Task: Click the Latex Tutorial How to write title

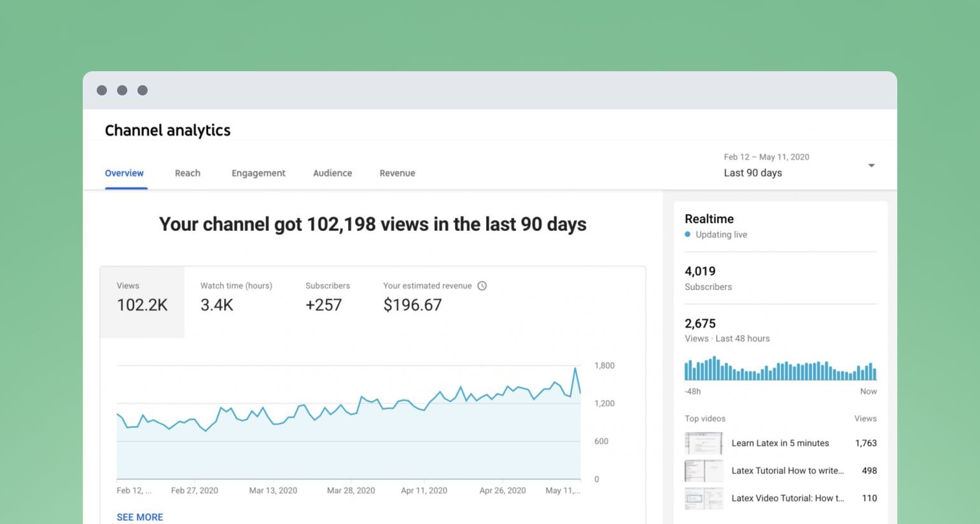Action: tap(788, 471)
